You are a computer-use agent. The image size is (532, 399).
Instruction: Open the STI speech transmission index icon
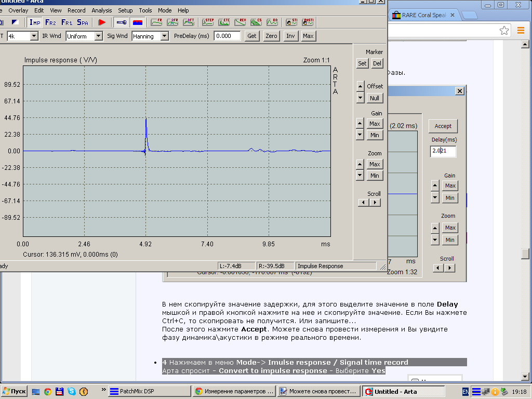pyautogui.click(x=291, y=22)
